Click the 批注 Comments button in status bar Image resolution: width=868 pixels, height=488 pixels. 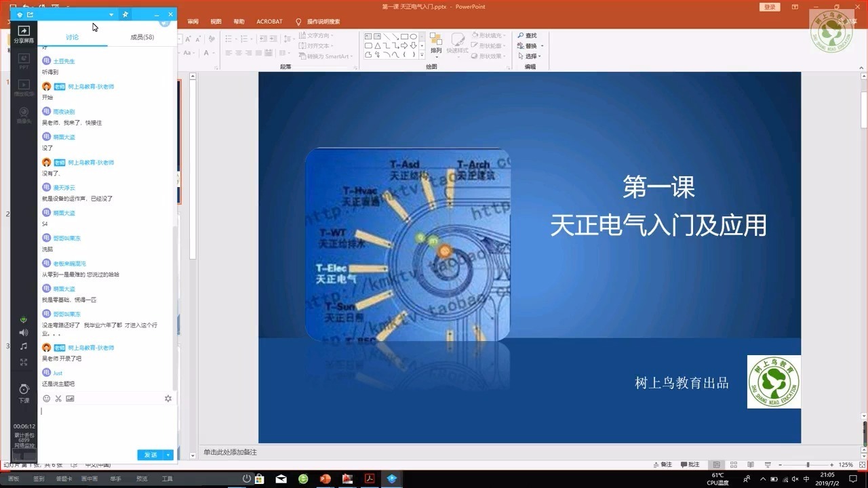point(690,465)
